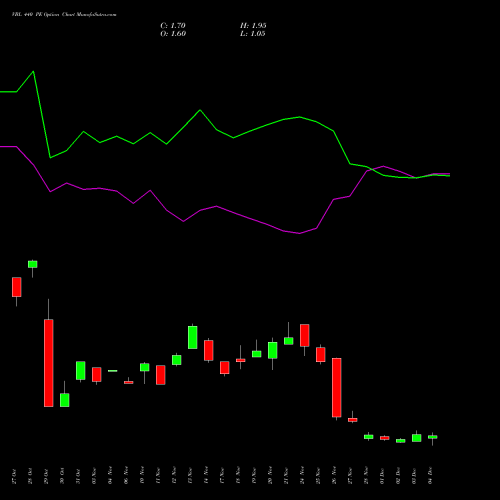Select the 21 Nov date label

(286, 476)
